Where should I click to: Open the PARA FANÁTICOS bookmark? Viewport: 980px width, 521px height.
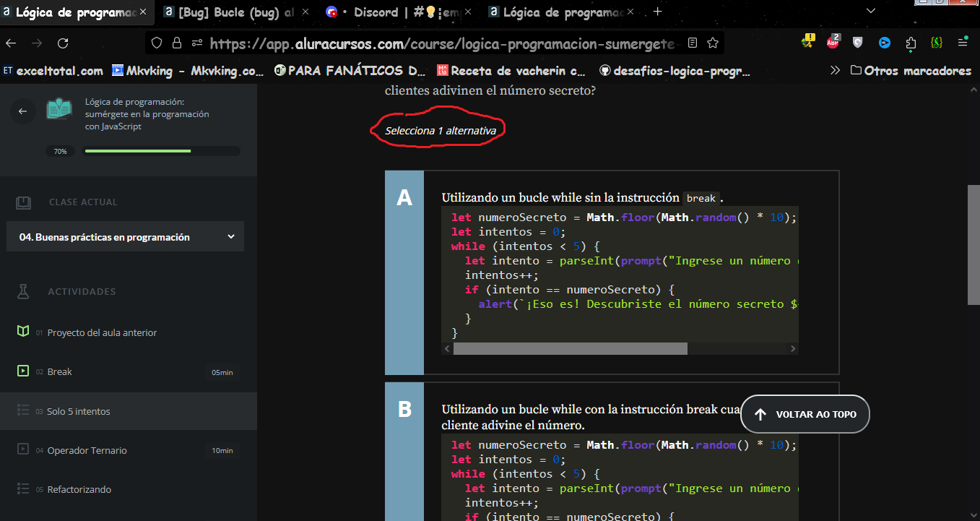coord(351,71)
